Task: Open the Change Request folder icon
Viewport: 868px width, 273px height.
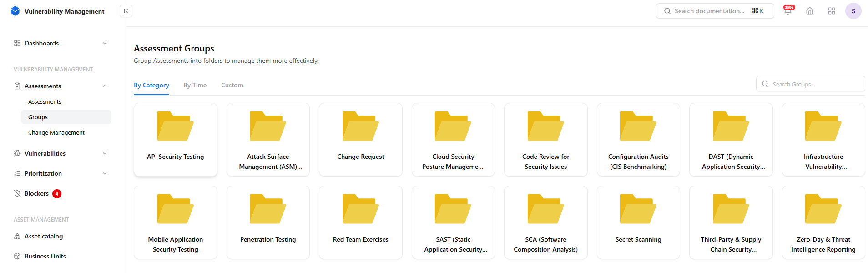Action: click(x=361, y=126)
